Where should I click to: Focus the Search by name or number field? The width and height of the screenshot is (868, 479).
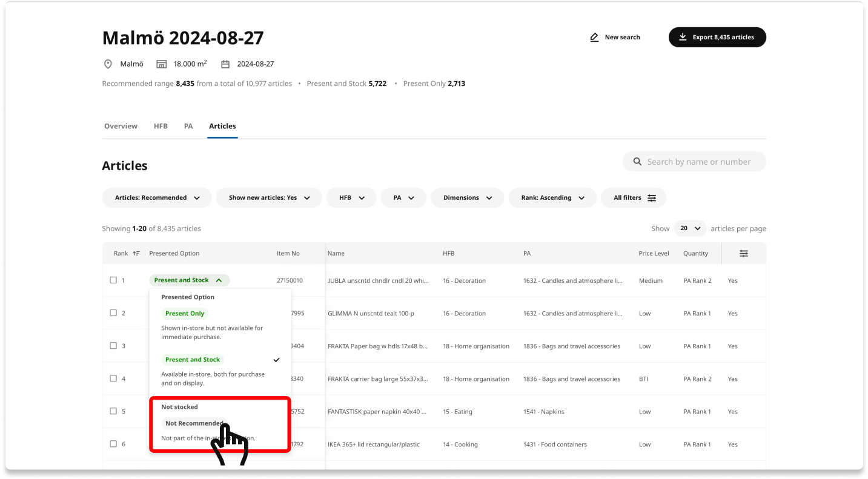click(699, 162)
